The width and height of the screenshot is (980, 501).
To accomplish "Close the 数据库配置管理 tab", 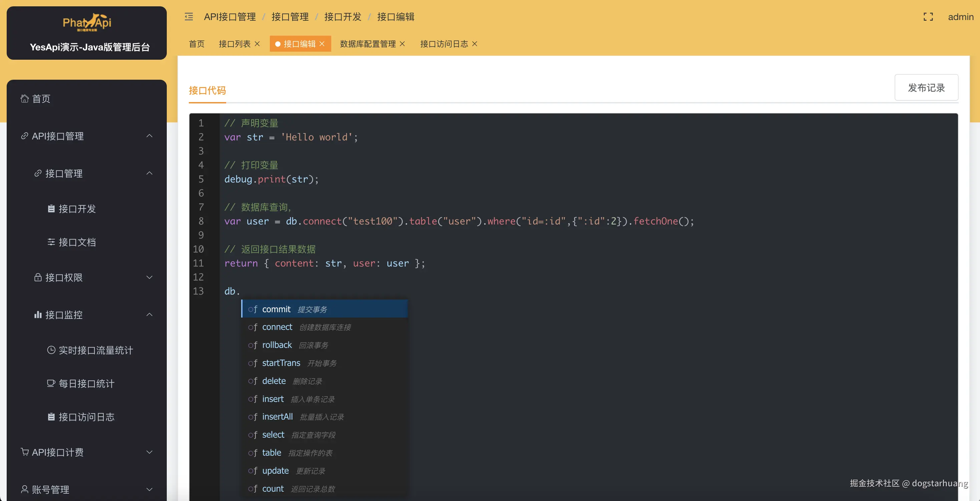I will pyautogui.click(x=403, y=44).
